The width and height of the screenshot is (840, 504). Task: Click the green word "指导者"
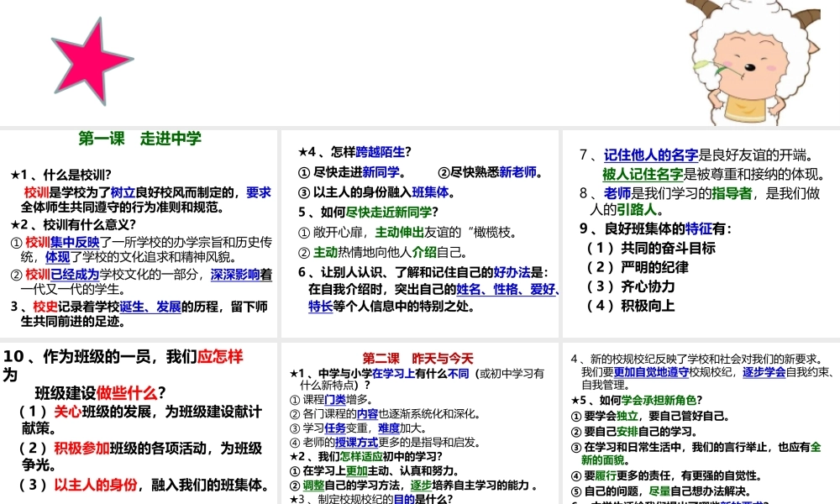click(732, 193)
